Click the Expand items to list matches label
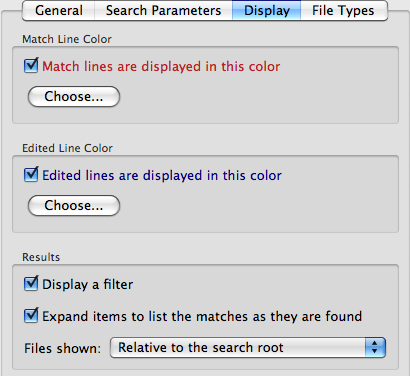The width and height of the screenshot is (410, 376). [x=202, y=316]
